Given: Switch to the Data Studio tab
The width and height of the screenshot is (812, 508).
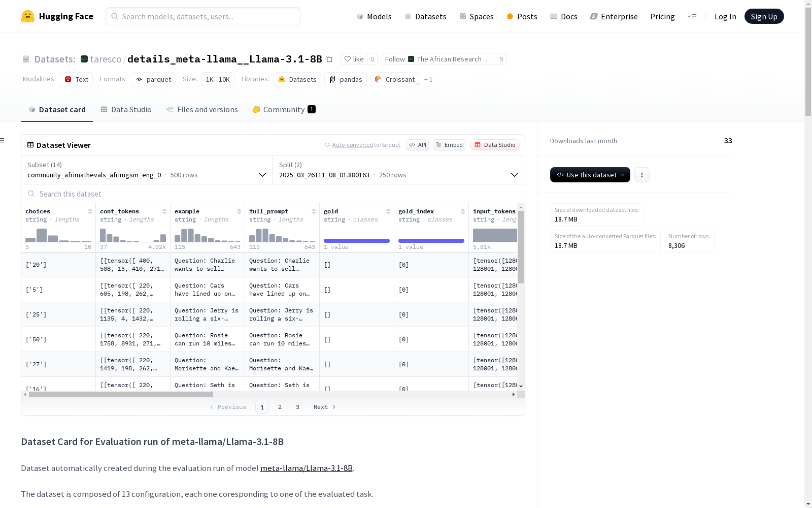Looking at the screenshot, I should click(126, 109).
